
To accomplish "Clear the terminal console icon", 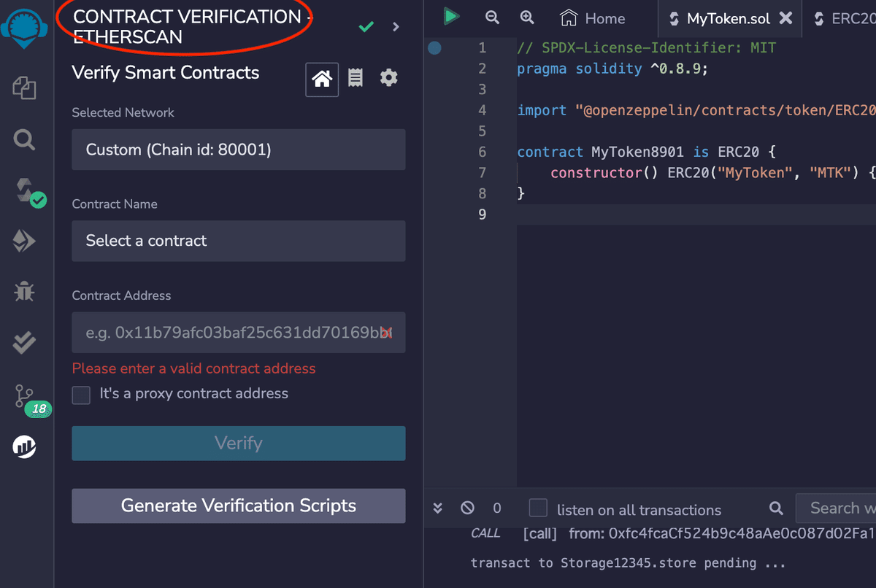I will click(x=468, y=508).
